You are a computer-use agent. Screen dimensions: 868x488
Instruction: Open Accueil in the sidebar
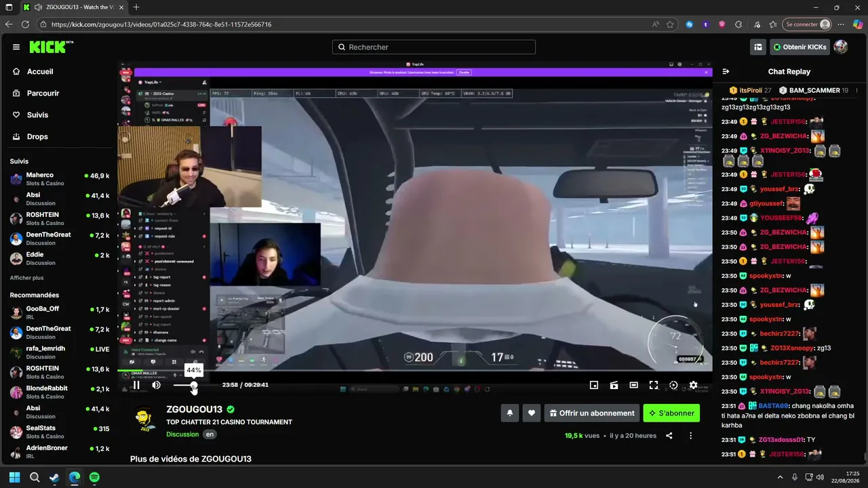40,71
